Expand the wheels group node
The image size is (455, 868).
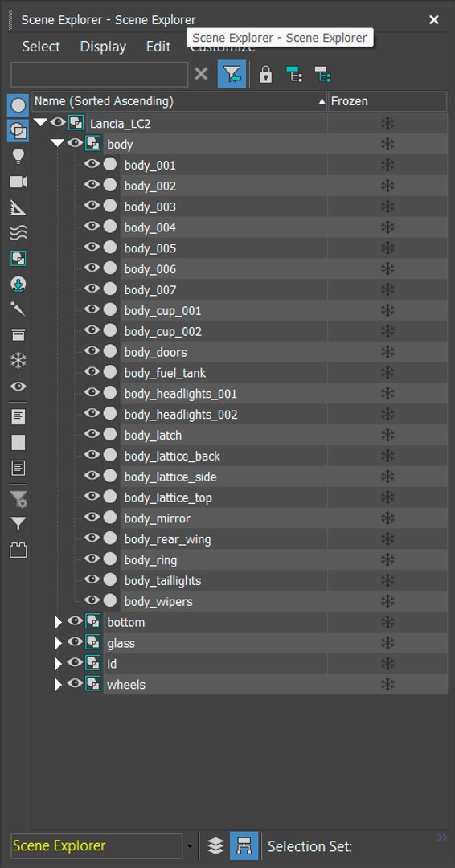(58, 685)
